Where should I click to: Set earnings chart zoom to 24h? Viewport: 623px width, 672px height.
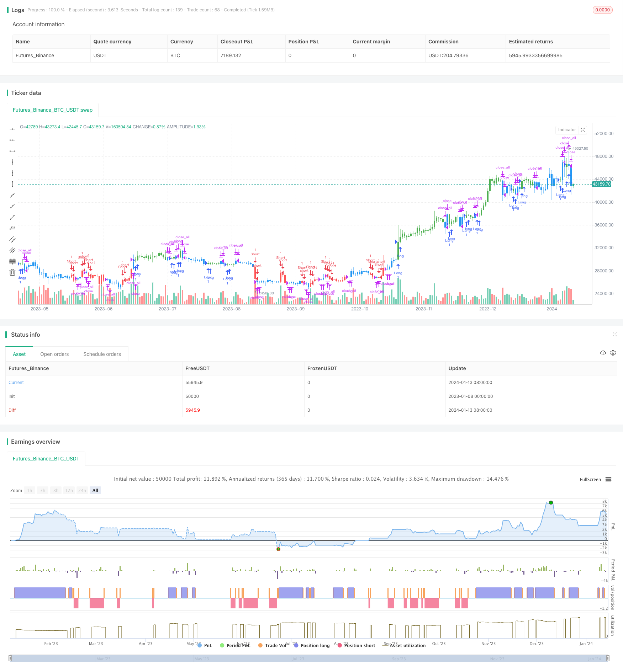82,490
